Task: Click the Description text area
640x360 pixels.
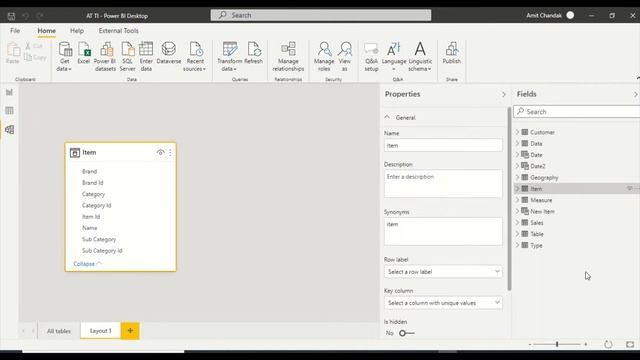Action: tap(443, 184)
